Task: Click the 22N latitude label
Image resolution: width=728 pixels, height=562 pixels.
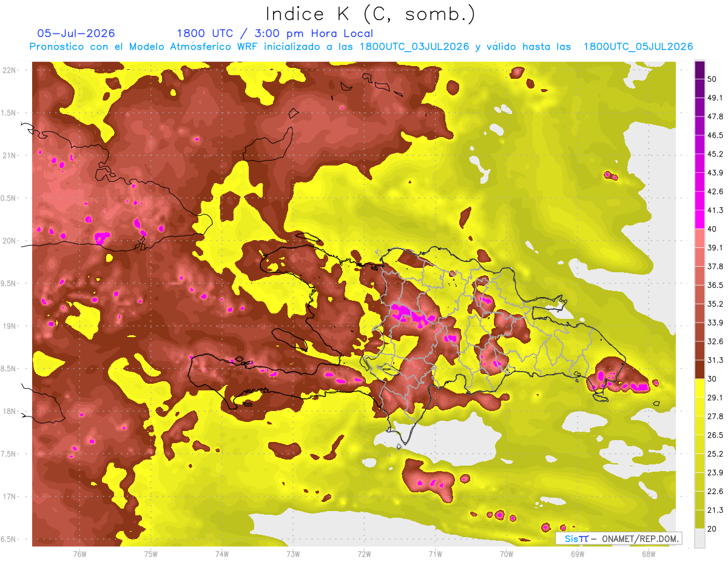Action: (x=9, y=70)
